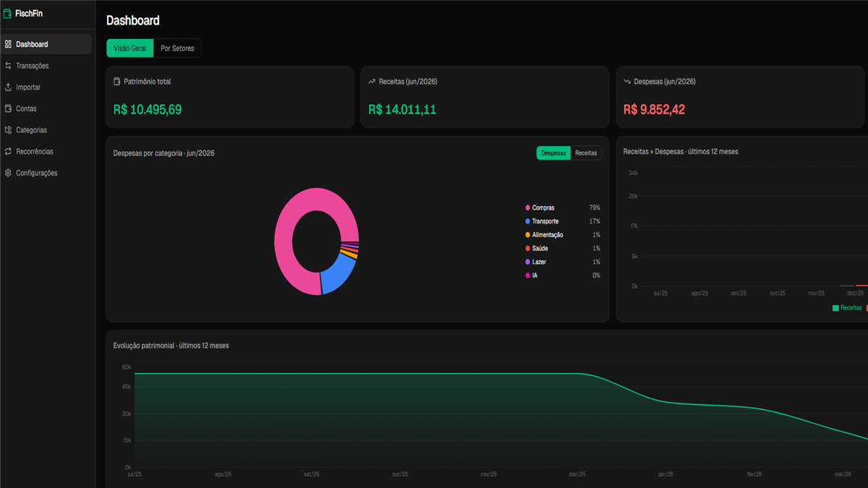Image resolution: width=868 pixels, height=488 pixels.
Task: Toggle donut chart to Receitas
Action: [x=586, y=153]
